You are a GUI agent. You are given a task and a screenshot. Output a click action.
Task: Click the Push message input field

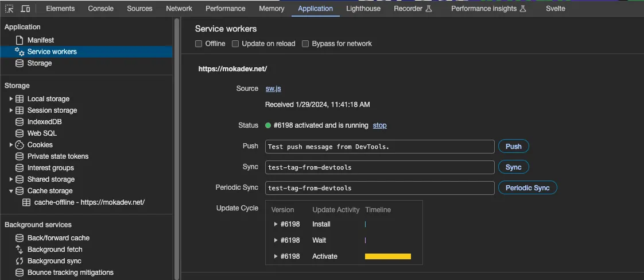click(379, 147)
